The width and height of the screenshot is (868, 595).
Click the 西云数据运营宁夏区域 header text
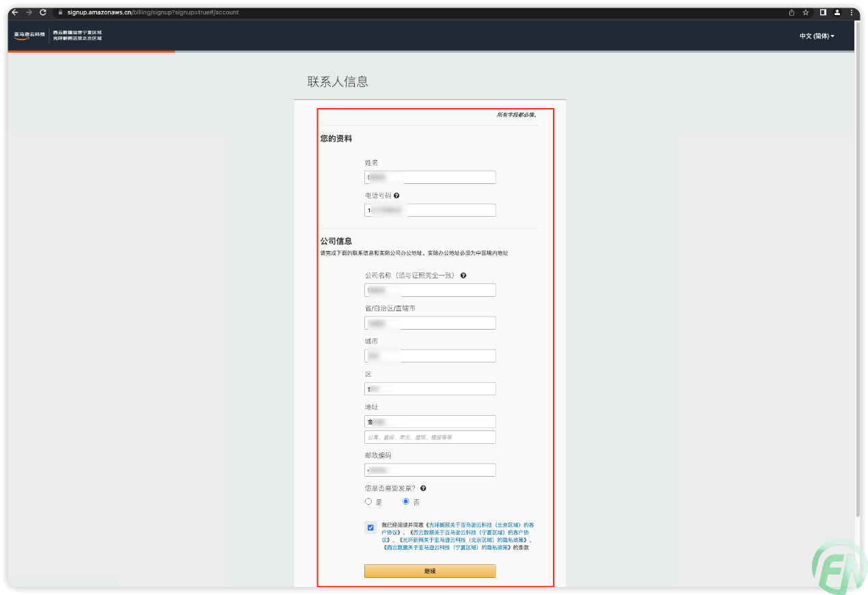tap(77, 32)
